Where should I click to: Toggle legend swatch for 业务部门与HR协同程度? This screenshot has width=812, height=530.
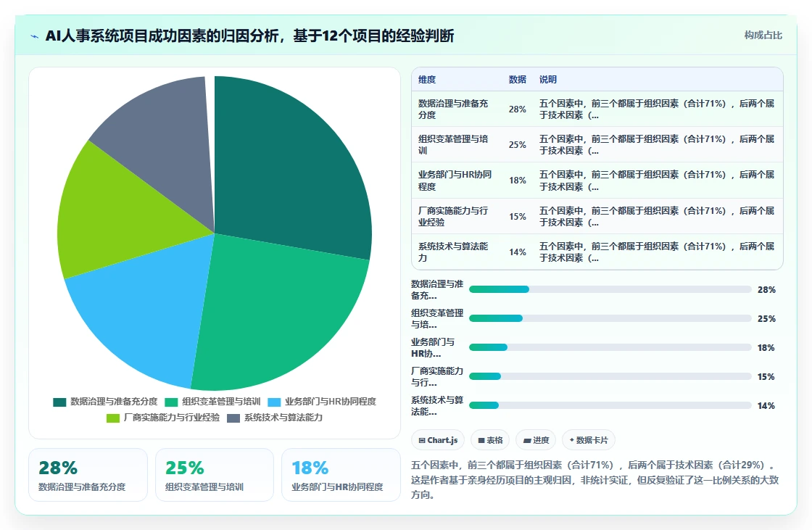pyautogui.click(x=274, y=402)
